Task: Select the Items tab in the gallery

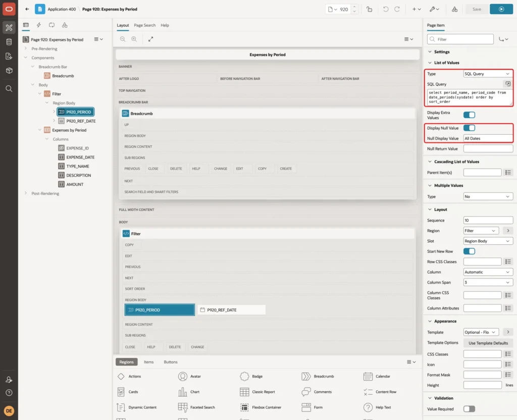Action: point(149,362)
